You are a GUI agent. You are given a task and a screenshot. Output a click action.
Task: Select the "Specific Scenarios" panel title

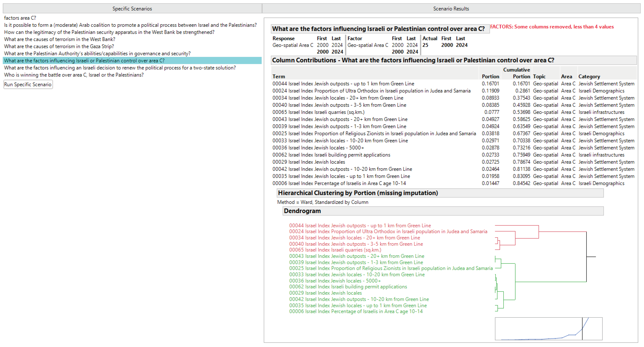coord(132,8)
